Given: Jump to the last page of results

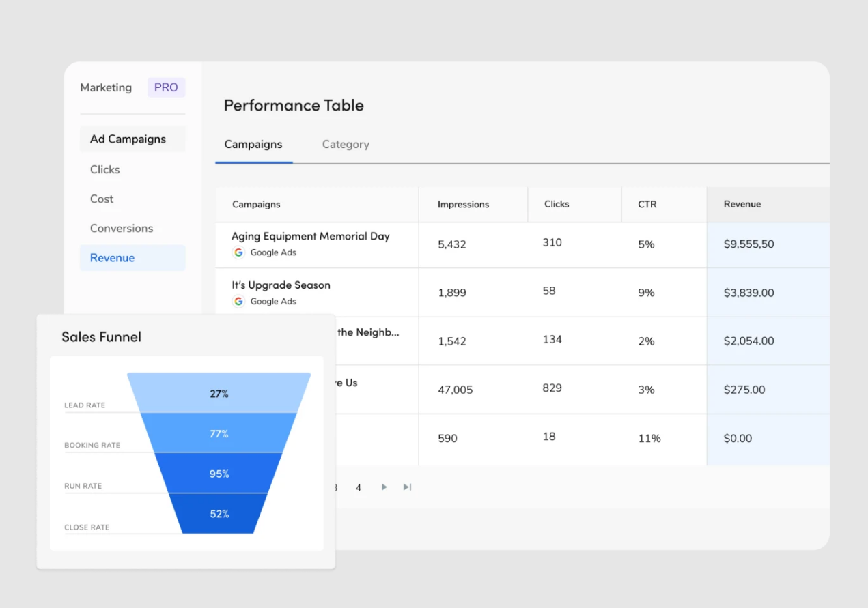Looking at the screenshot, I should pyautogui.click(x=407, y=487).
